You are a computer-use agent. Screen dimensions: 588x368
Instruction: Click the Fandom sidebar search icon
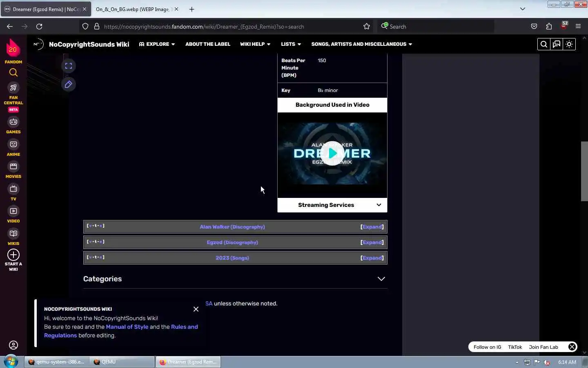(x=13, y=73)
